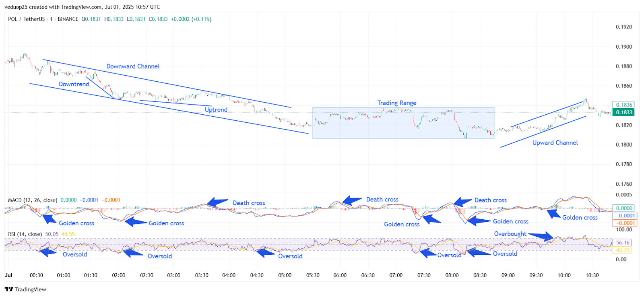Click the 0.1860 price scale label
This screenshot has height=297, width=644.
[624, 86]
